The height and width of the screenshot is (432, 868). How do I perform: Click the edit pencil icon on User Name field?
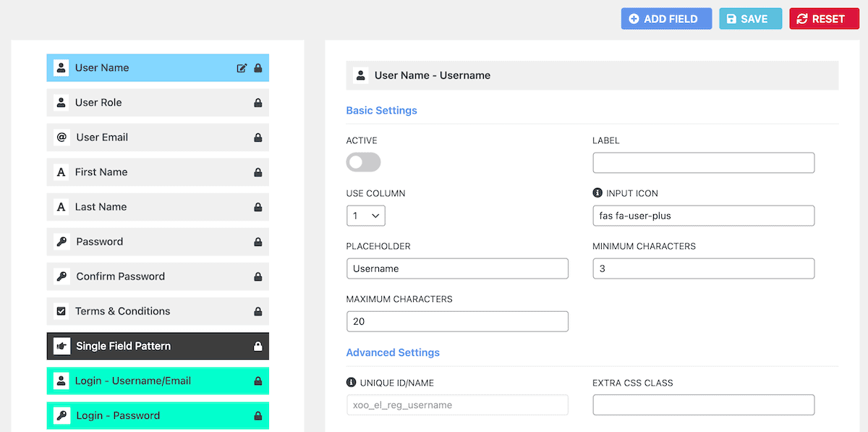pos(242,67)
